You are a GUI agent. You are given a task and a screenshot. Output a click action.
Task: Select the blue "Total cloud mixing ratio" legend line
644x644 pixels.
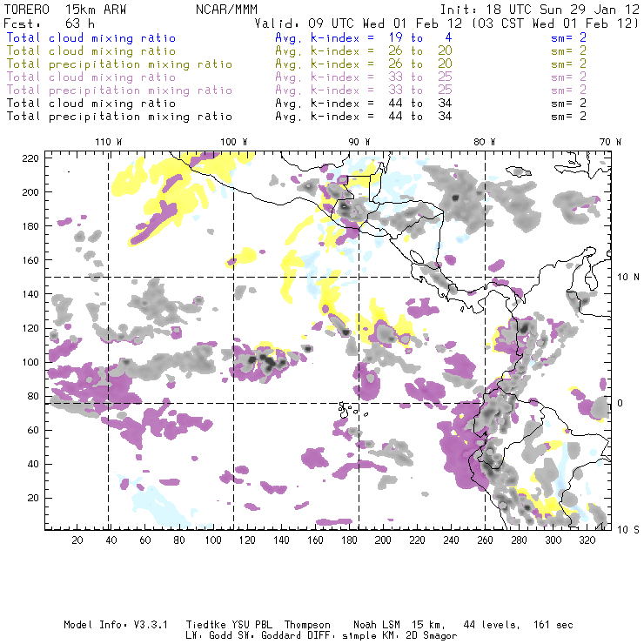coord(91,38)
